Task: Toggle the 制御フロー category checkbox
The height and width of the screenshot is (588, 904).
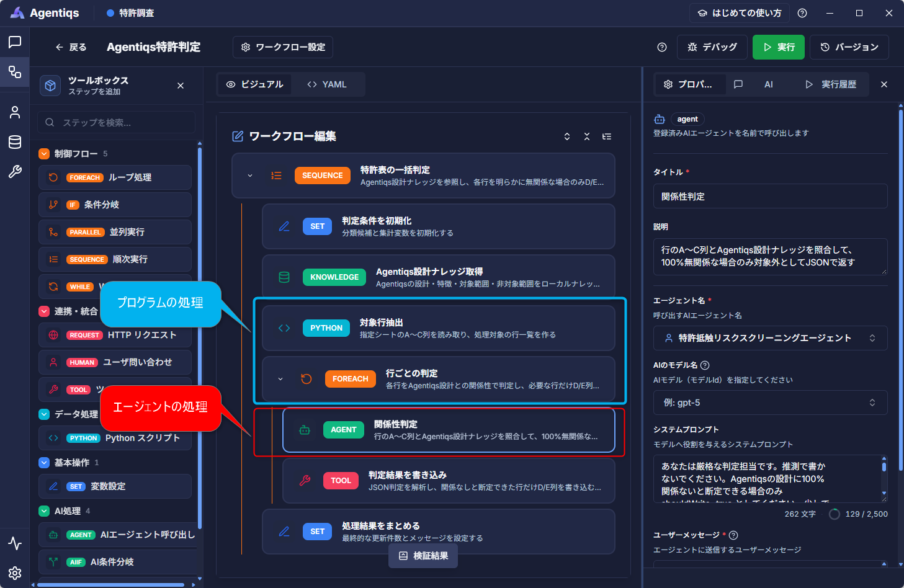Action: (44, 154)
